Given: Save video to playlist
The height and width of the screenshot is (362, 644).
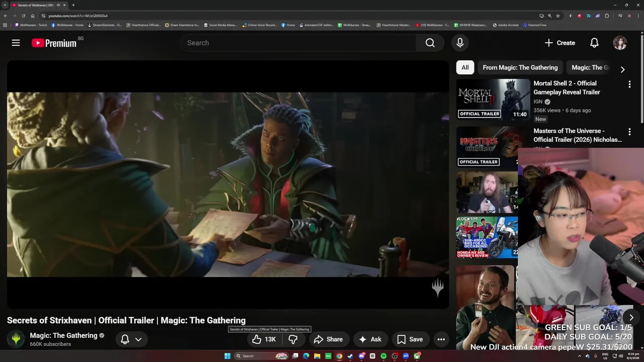Looking at the screenshot, I should point(410,339).
